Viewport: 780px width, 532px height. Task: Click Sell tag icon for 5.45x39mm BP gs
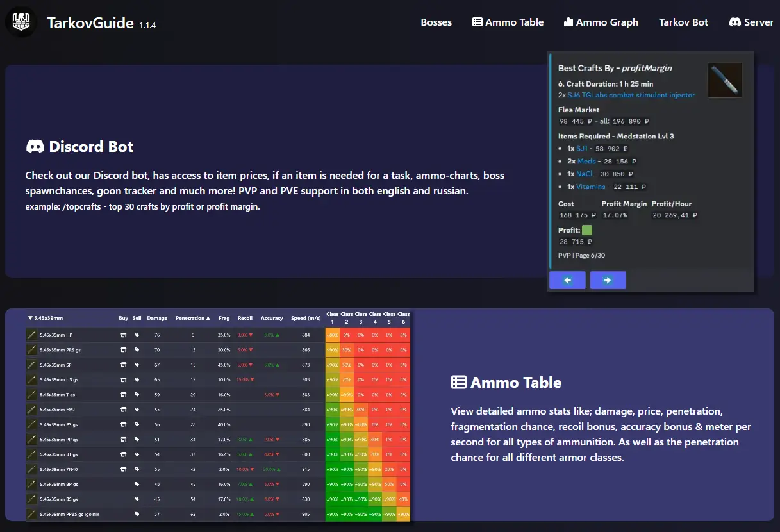coord(137,484)
